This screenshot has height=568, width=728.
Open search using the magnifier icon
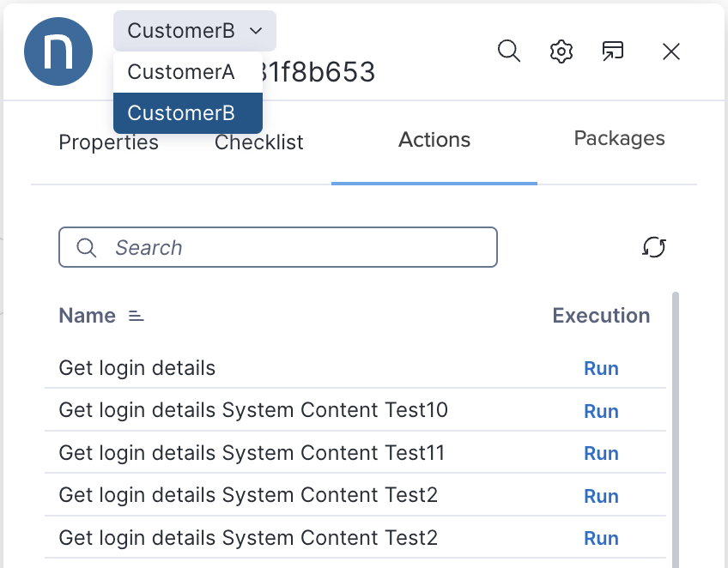(x=508, y=51)
